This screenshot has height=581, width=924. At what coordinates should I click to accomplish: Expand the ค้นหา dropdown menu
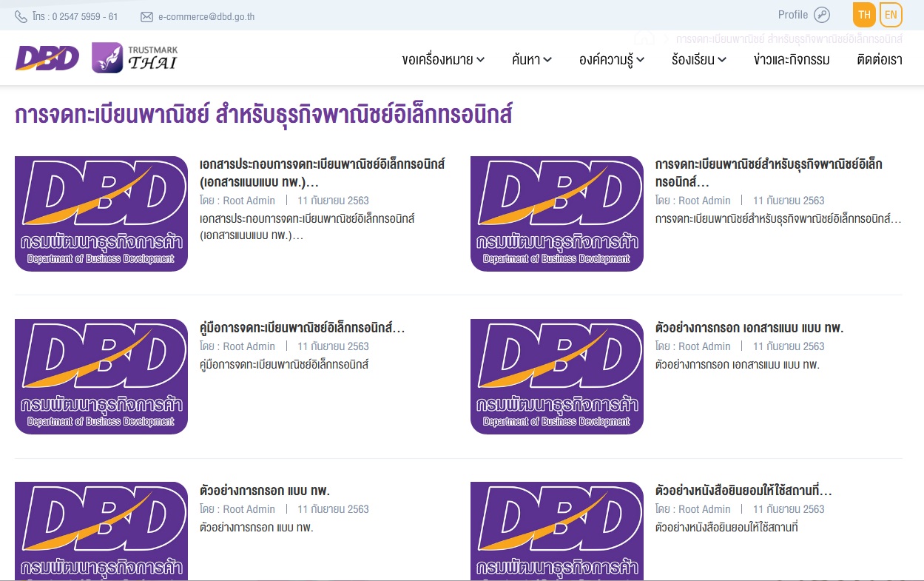tap(531, 60)
